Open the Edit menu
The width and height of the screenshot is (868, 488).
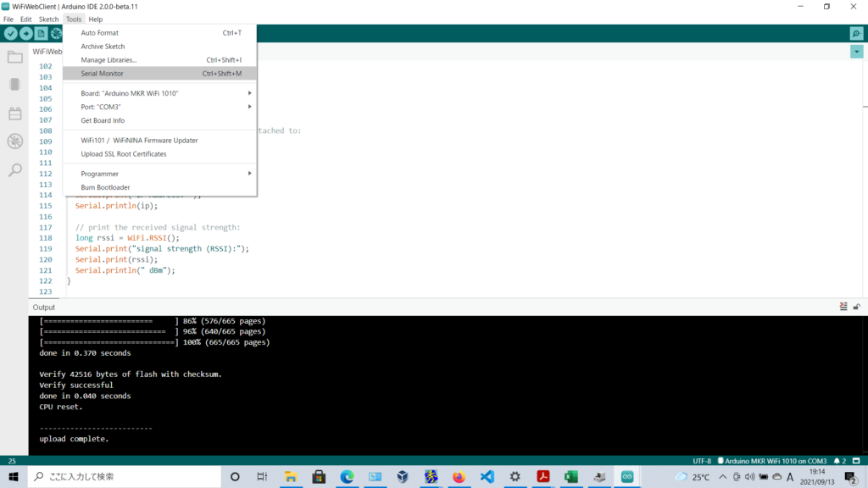[26, 19]
